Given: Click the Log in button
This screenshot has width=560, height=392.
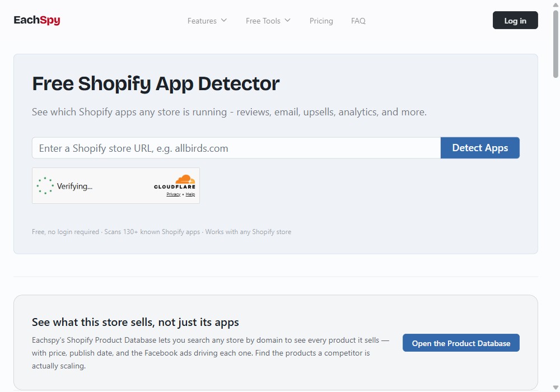Looking at the screenshot, I should [x=515, y=20].
